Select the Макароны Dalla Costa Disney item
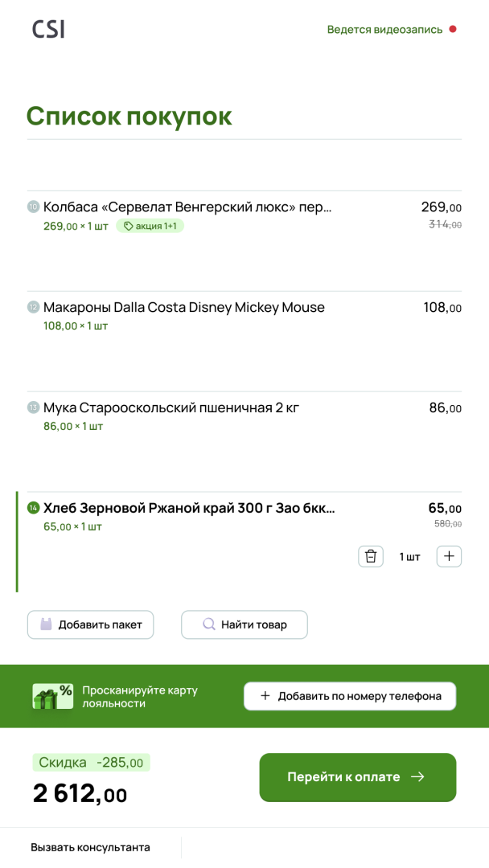The width and height of the screenshot is (489, 868). 183,307
